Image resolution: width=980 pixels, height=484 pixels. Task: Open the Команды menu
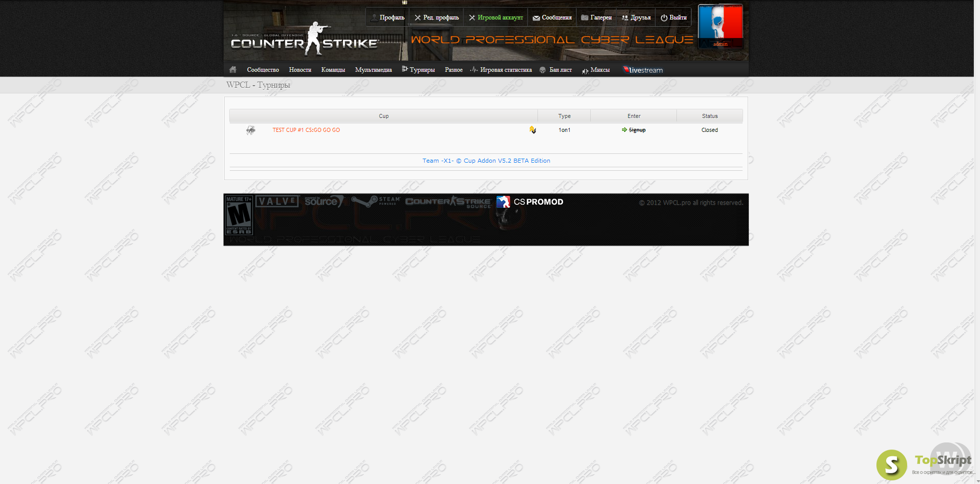(333, 70)
